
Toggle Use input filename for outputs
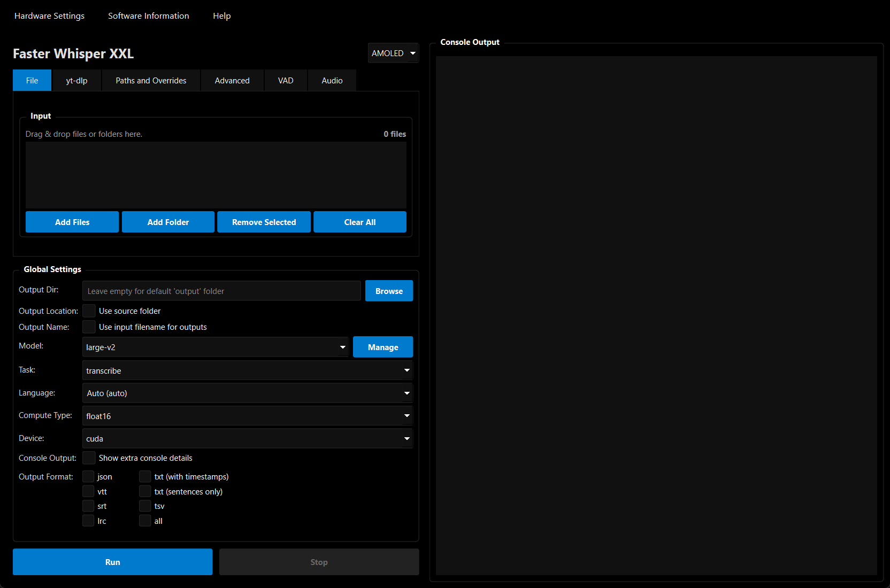click(89, 327)
